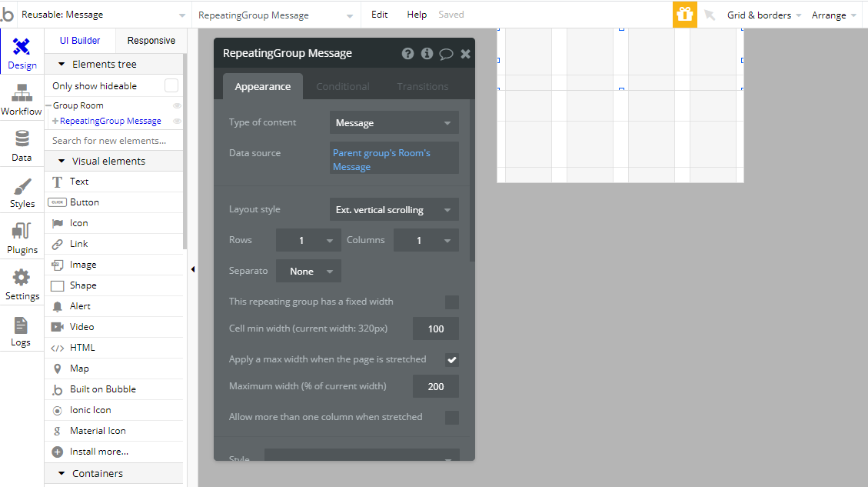The height and width of the screenshot is (487, 868).
Task: Expand RepeatingGroup Message tree node
Action: pos(55,121)
